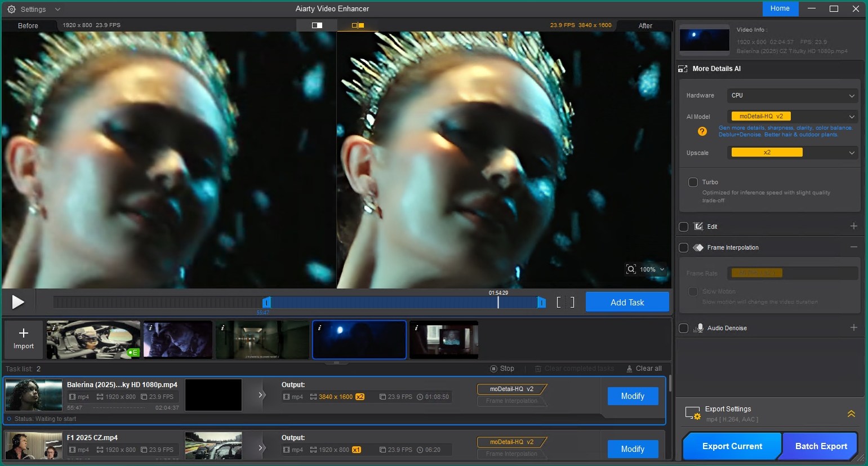Click the Add Task button
The height and width of the screenshot is (466, 868).
point(627,302)
